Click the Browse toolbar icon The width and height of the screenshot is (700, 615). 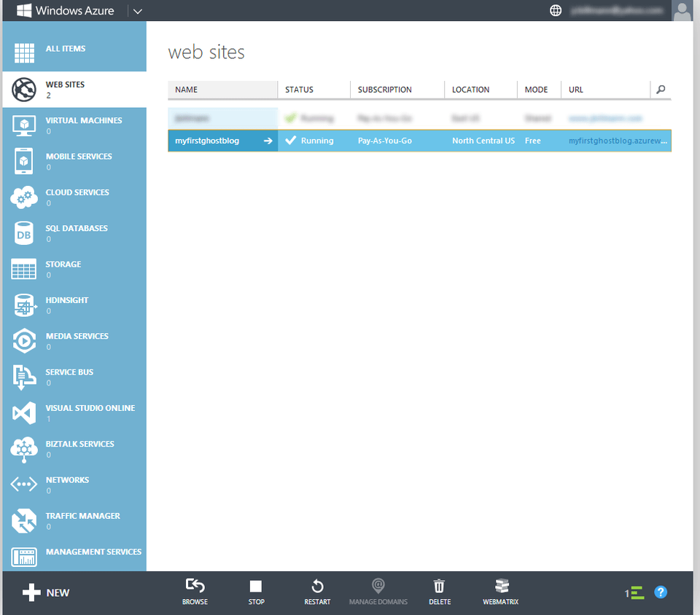tap(195, 585)
